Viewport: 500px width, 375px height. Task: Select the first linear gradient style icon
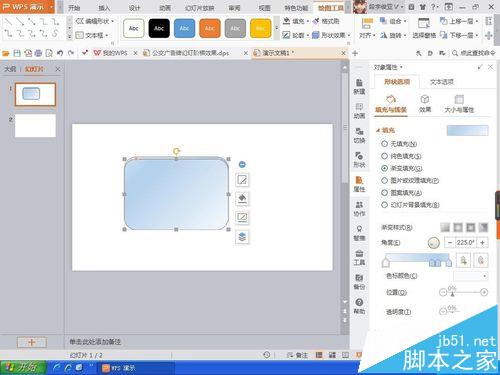click(x=445, y=227)
